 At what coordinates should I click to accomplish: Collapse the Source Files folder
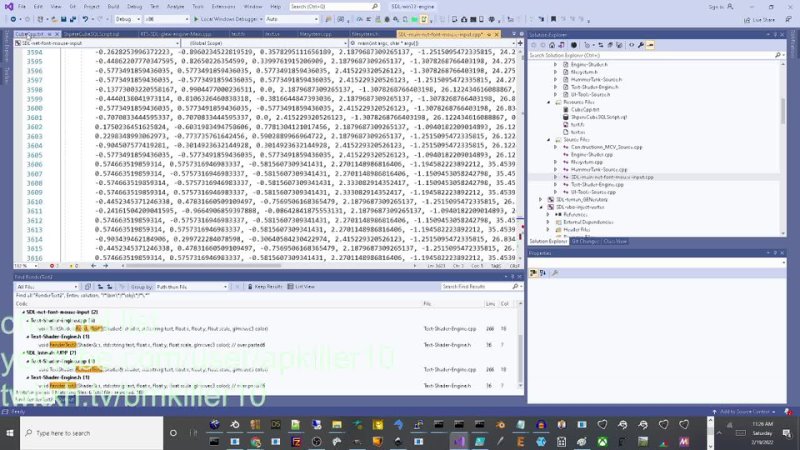coord(549,139)
